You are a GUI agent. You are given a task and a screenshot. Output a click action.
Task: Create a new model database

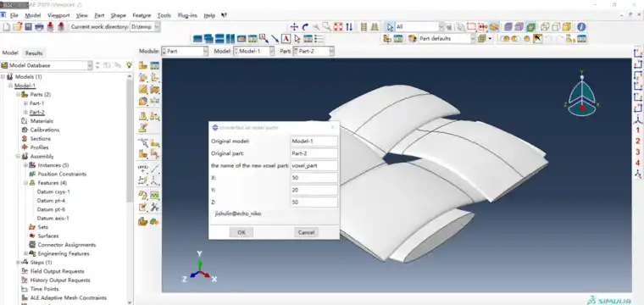(x=6, y=27)
